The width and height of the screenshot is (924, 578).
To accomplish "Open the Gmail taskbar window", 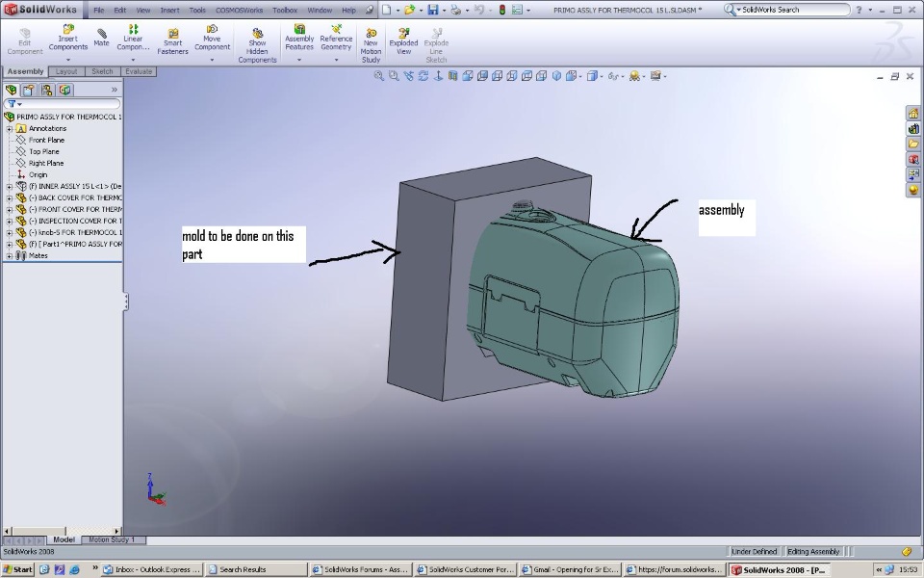I will pyautogui.click(x=569, y=569).
